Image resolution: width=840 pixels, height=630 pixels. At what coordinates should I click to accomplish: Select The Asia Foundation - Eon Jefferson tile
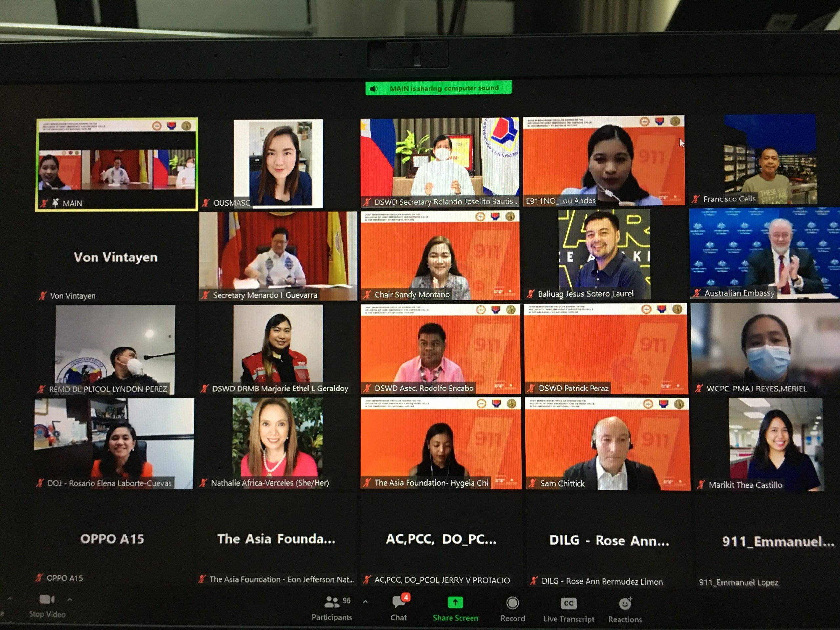point(277,539)
